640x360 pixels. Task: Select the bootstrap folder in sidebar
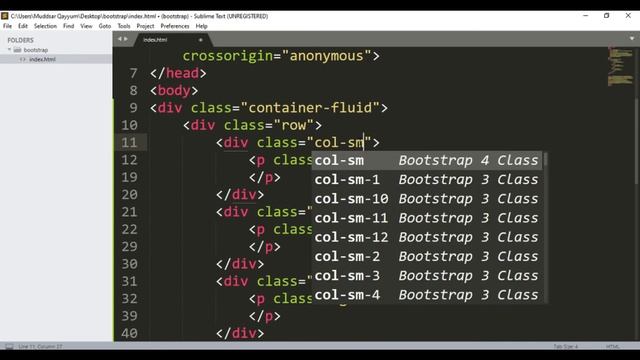36,50
